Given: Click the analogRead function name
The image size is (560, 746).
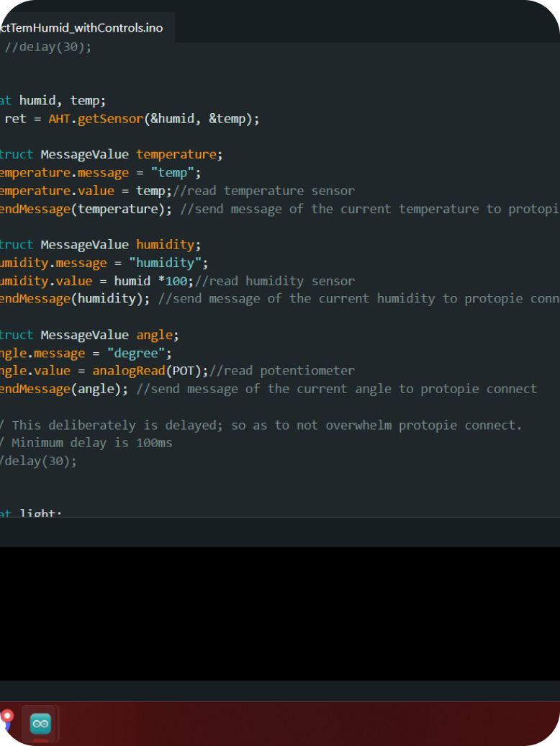Looking at the screenshot, I should (129, 371).
